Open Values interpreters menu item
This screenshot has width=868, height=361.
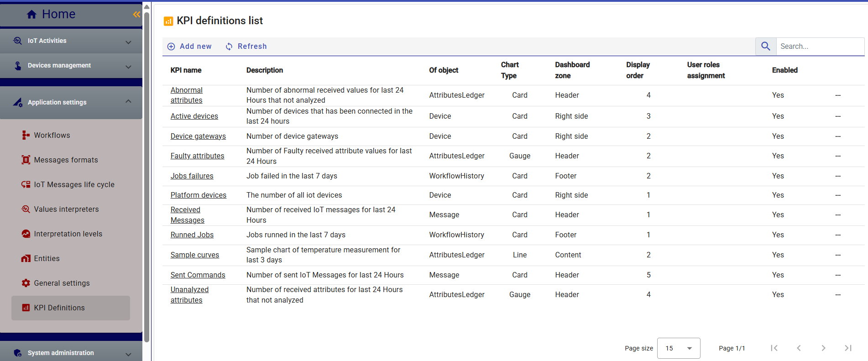[66, 209]
